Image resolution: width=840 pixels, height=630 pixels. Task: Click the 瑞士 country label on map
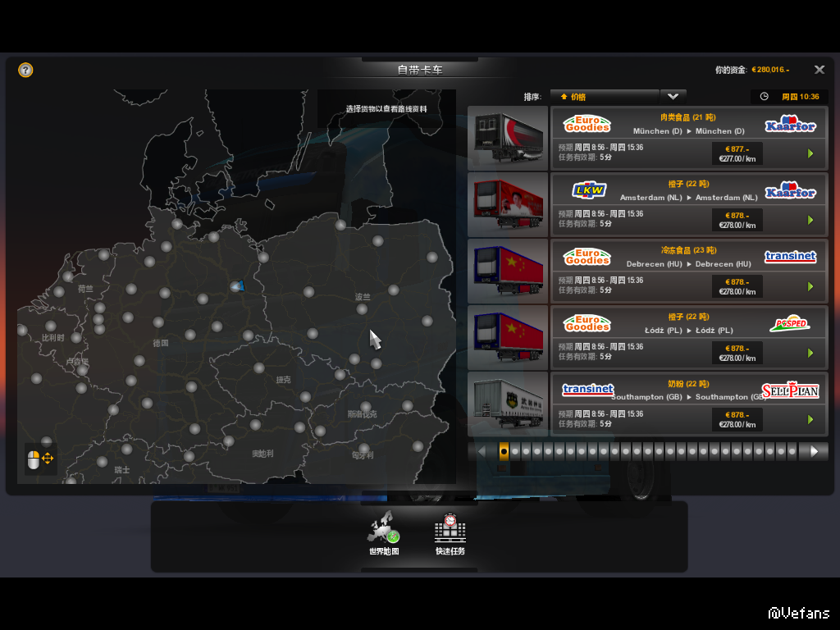122,470
